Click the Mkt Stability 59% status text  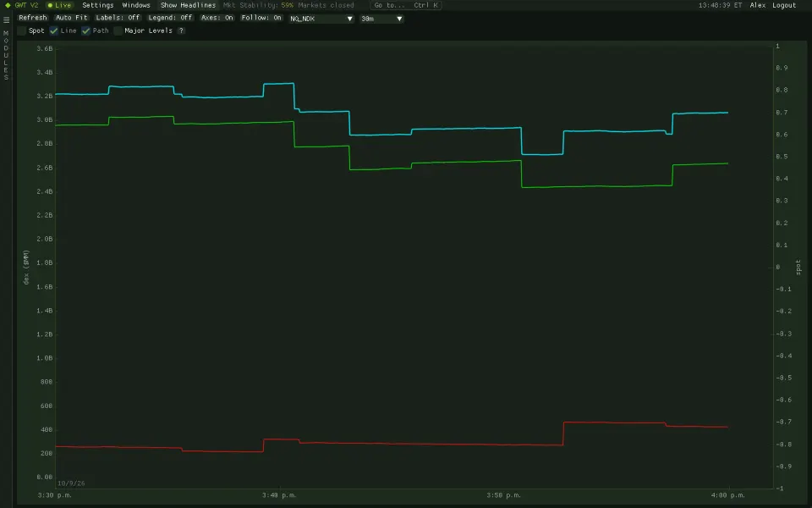259,5
